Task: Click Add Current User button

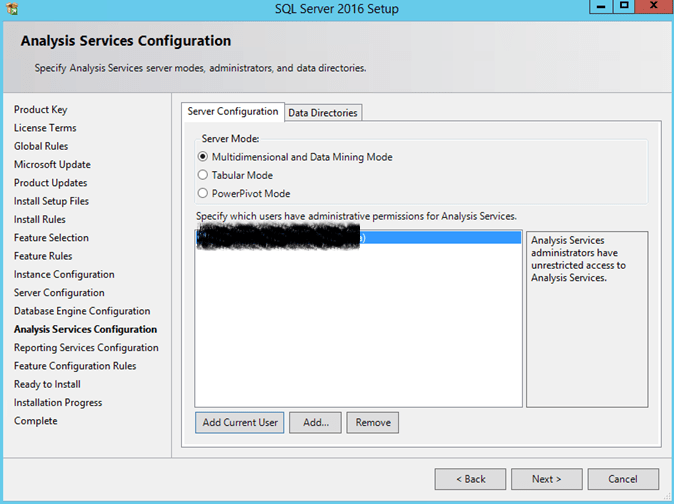Action: [239, 423]
